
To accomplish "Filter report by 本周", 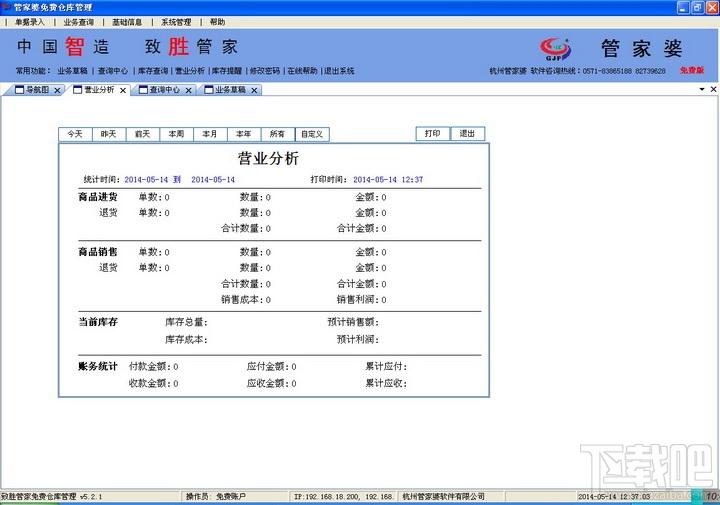I will pyautogui.click(x=176, y=134).
